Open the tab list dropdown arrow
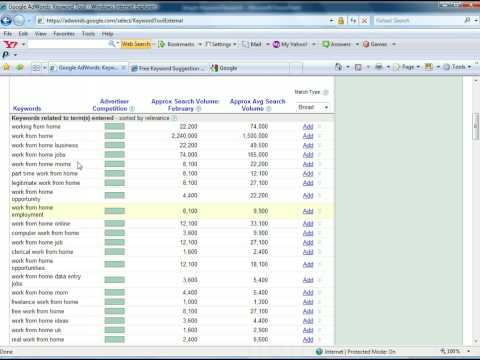The height and width of the screenshot is (360, 480). (x=44, y=68)
